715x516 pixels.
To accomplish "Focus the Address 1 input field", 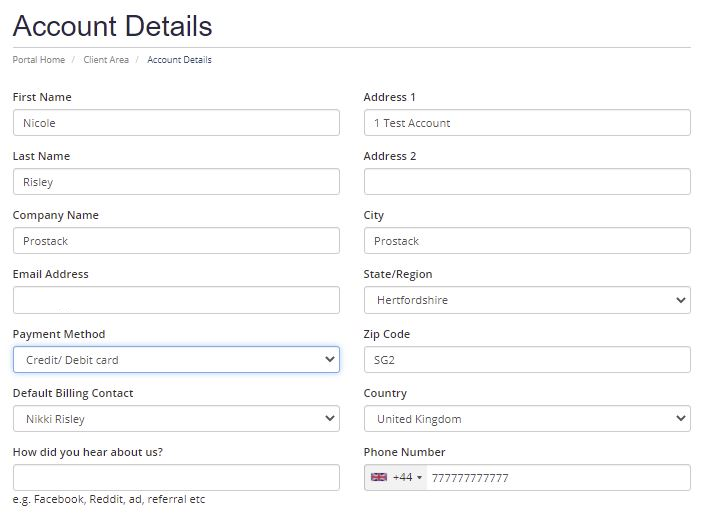I will pos(527,123).
